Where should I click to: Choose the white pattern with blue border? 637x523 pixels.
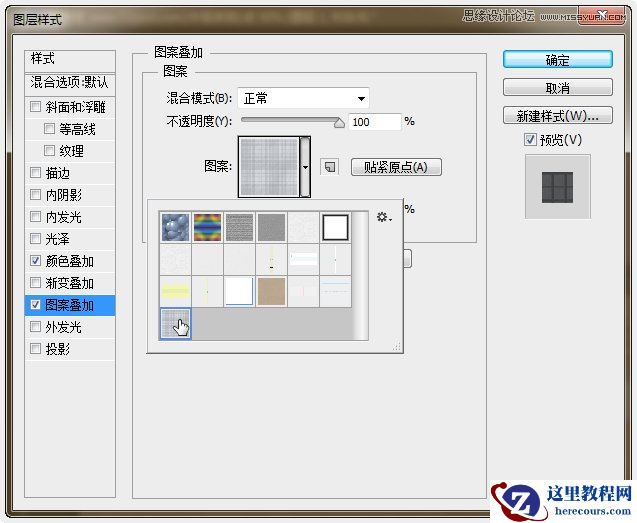tap(239, 291)
